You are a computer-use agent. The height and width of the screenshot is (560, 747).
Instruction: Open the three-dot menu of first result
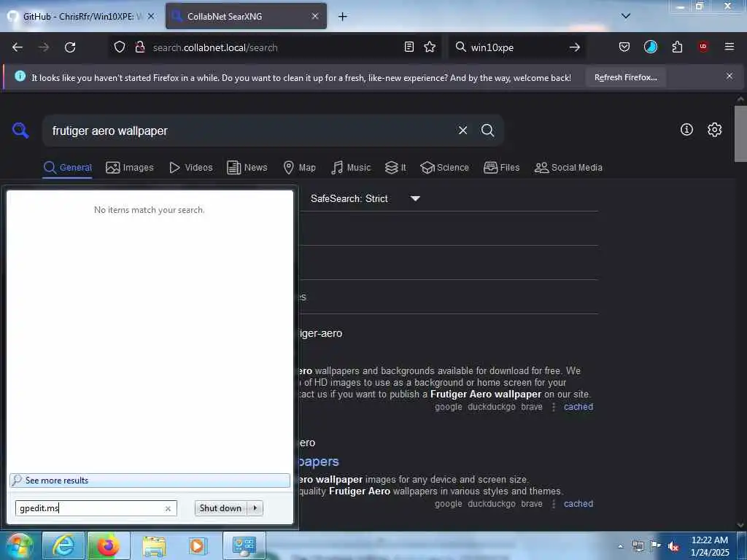pos(553,407)
